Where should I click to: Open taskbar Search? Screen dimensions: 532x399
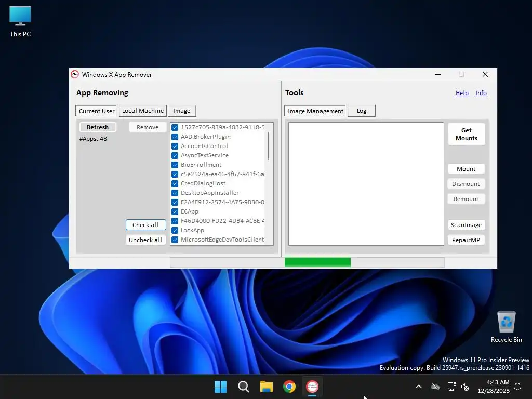(x=243, y=387)
